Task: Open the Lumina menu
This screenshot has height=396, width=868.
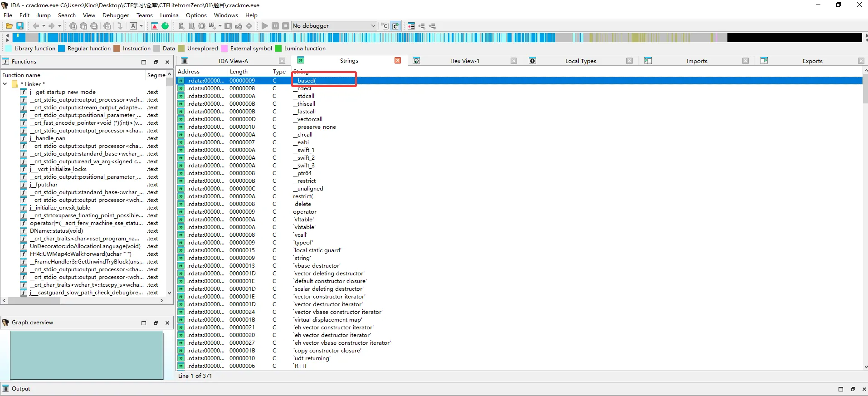Action: click(x=169, y=15)
